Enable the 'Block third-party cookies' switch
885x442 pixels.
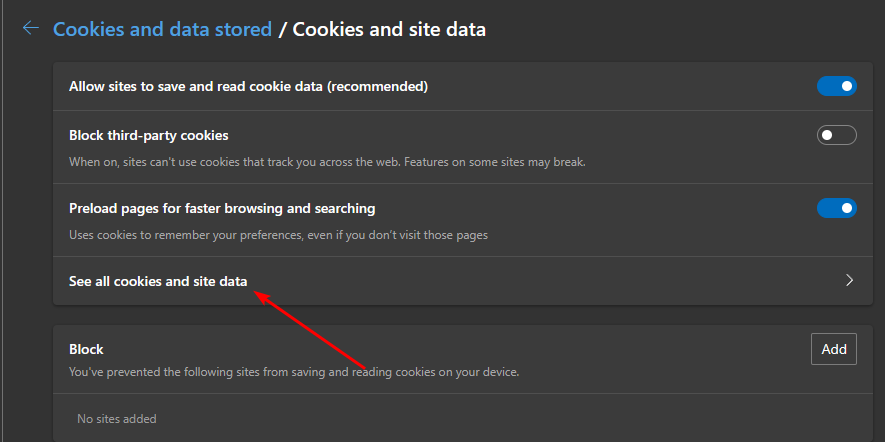coord(836,135)
